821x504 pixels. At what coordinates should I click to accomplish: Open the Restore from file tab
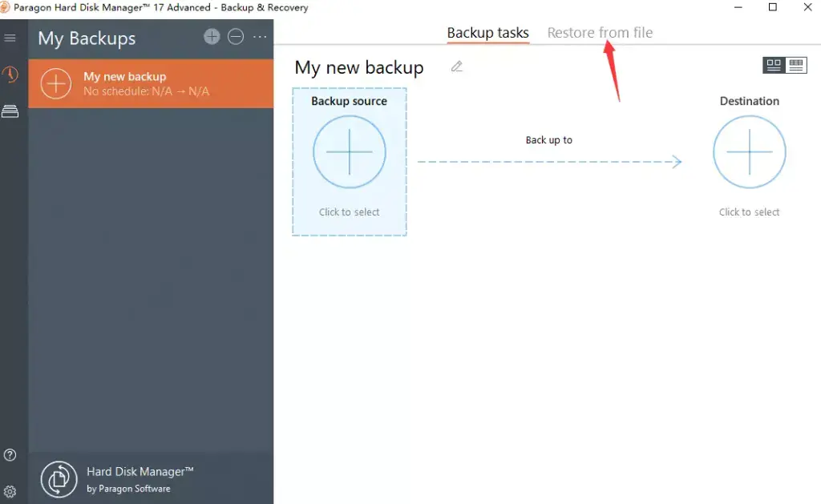pos(600,32)
